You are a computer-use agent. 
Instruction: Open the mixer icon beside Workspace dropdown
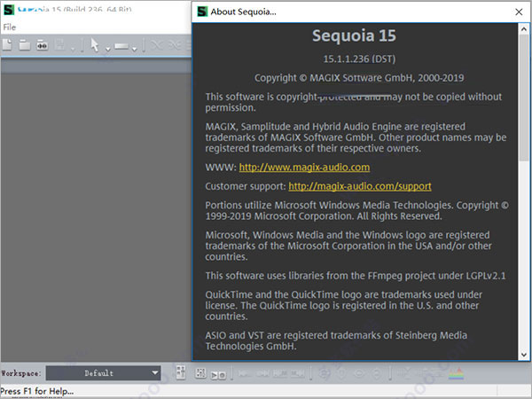(181, 372)
